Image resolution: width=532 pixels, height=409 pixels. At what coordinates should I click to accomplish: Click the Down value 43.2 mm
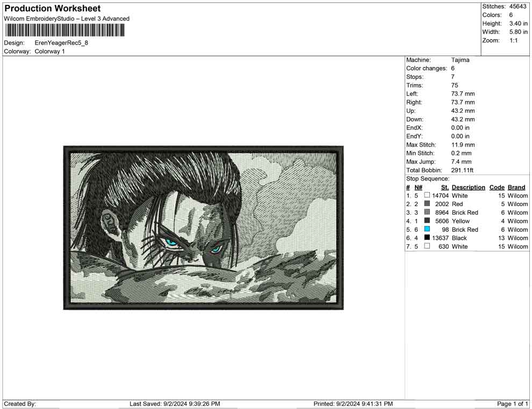pyautogui.click(x=463, y=119)
